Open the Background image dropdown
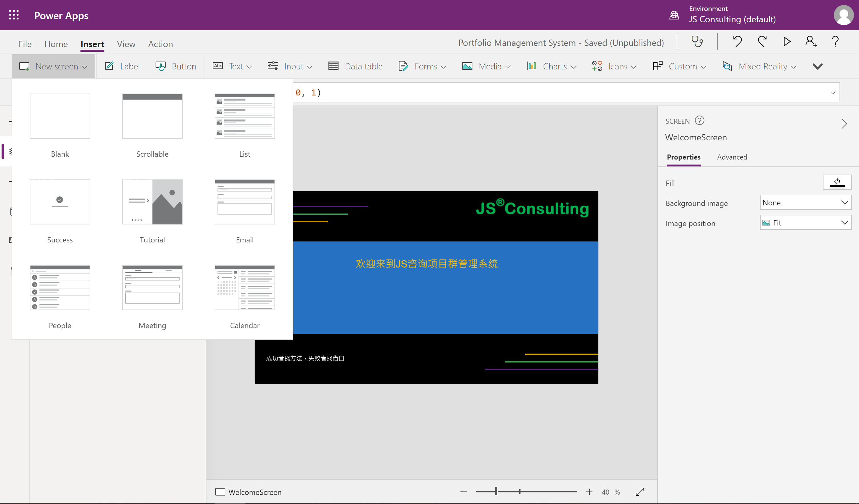Screen dimensions: 859x504 [x=805, y=202]
